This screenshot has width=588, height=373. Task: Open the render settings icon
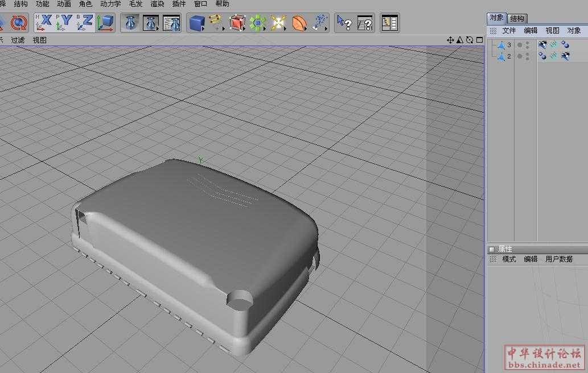(171, 23)
